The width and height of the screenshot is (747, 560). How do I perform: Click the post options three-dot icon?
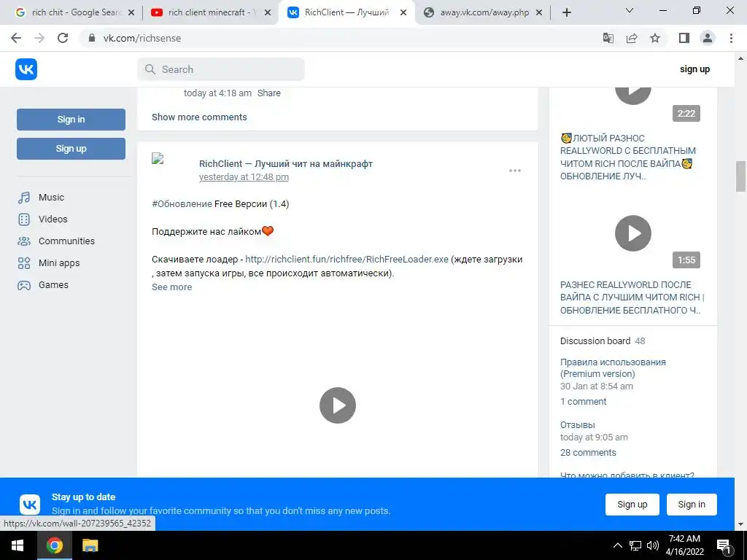click(x=514, y=171)
